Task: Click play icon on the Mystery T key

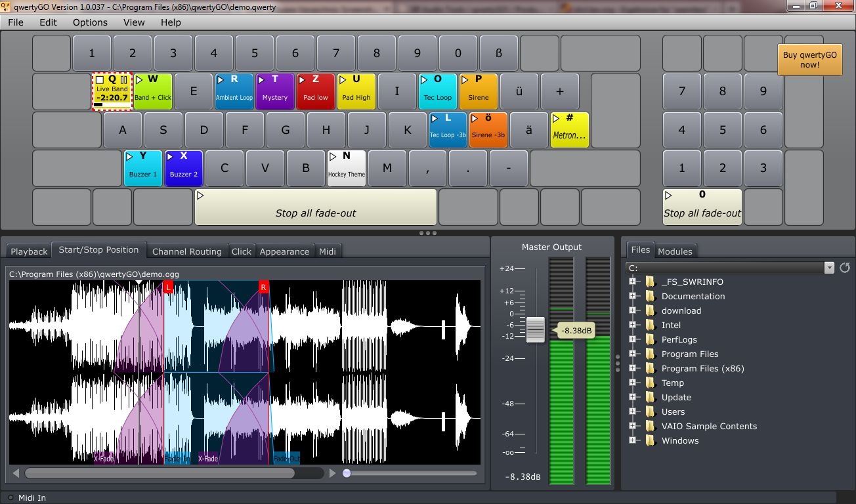Action: (x=261, y=80)
